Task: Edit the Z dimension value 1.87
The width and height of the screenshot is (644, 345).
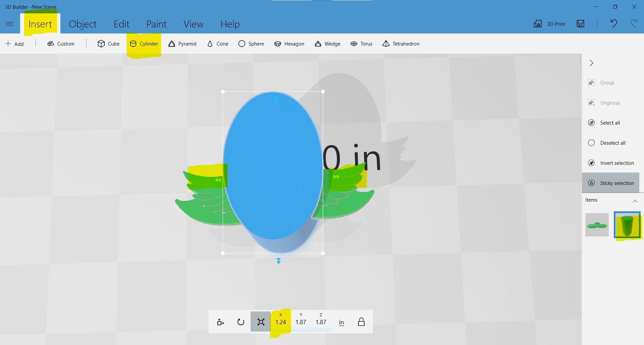Action: point(321,322)
